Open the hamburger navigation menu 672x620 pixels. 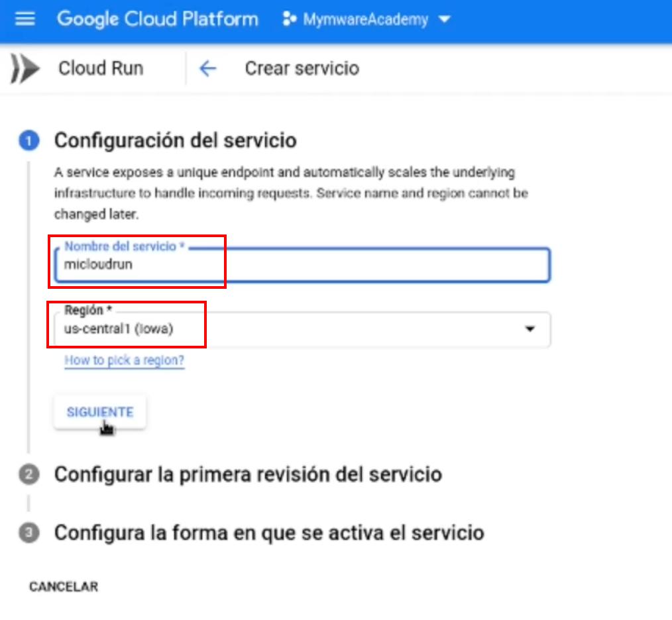click(25, 19)
